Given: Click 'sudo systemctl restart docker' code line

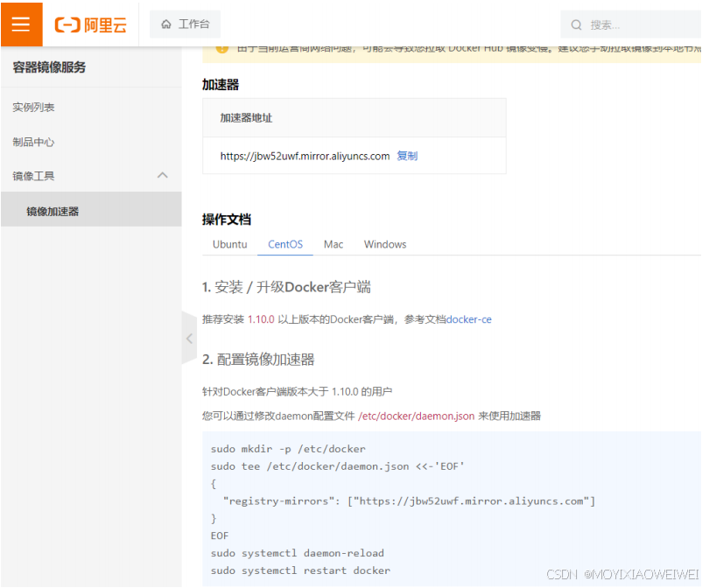Looking at the screenshot, I should pos(300,570).
